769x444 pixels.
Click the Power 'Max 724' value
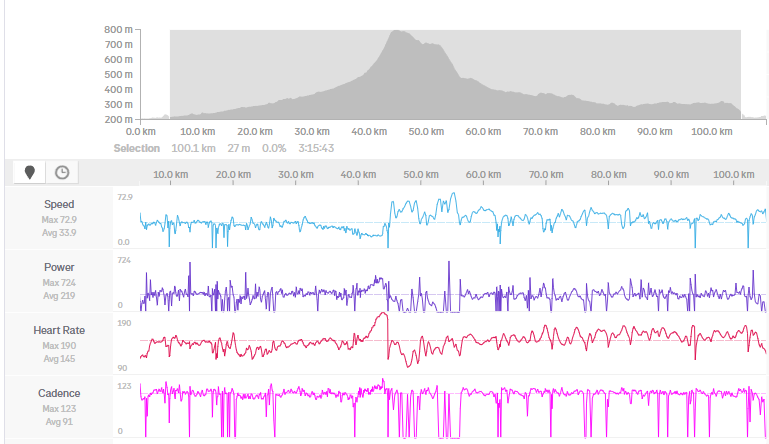[x=59, y=283]
